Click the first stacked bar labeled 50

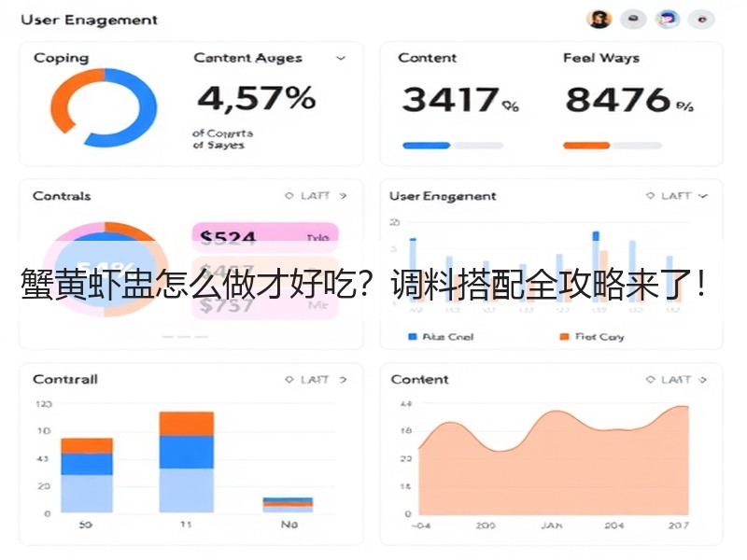(x=87, y=475)
